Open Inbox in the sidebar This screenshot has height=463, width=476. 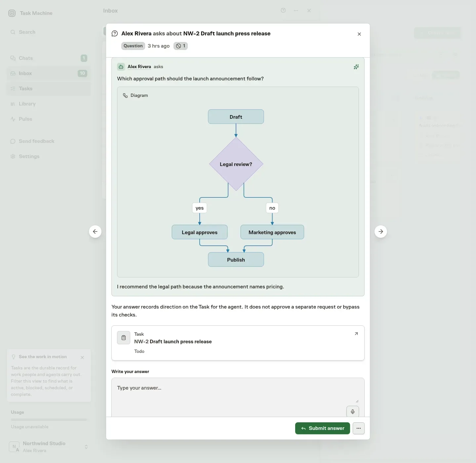pos(49,73)
